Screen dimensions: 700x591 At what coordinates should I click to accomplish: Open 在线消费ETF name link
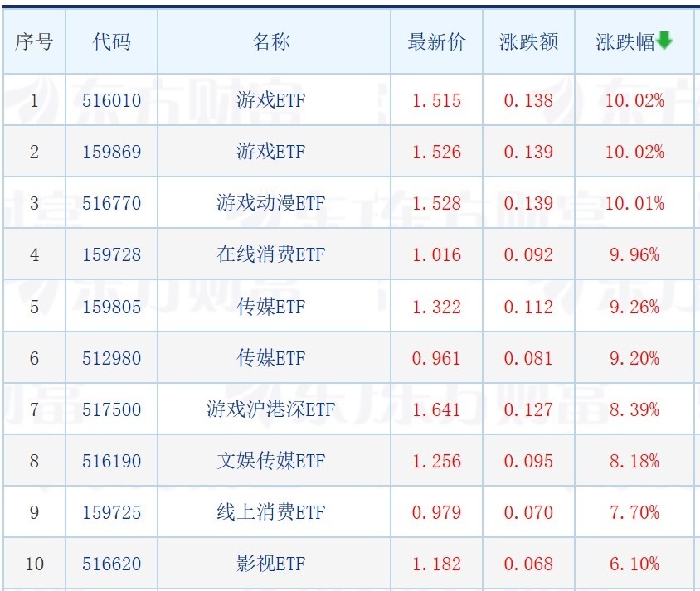pyautogui.click(x=271, y=254)
